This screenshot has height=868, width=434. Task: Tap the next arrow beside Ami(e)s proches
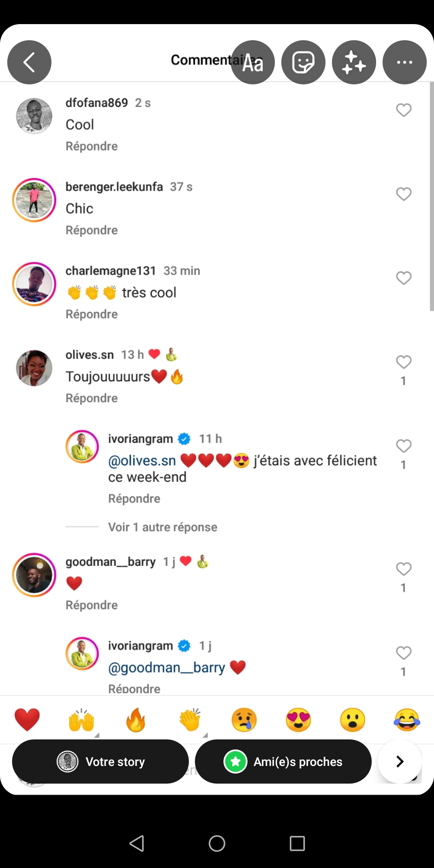pyautogui.click(x=399, y=762)
